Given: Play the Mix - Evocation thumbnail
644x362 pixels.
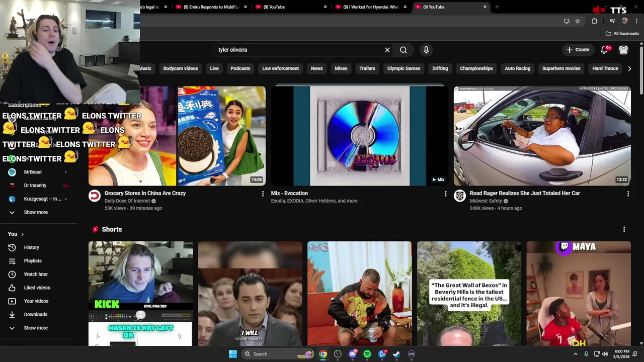Looking at the screenshot, I should pyautogui.click(x=360, y=136).
